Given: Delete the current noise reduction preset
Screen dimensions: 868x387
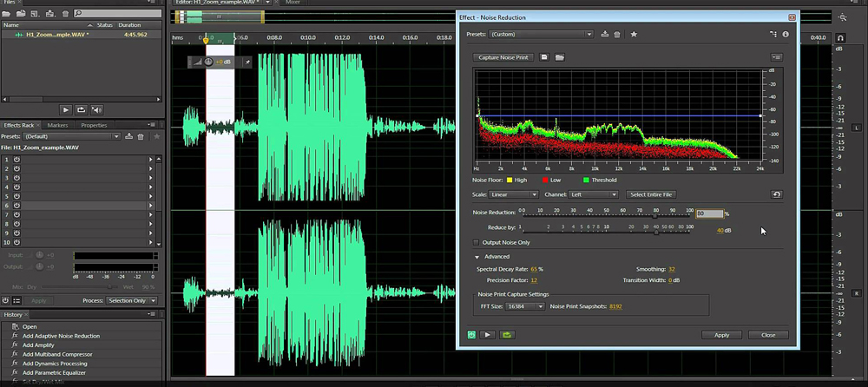Looking at the screenshot, I should click(617, 34).
